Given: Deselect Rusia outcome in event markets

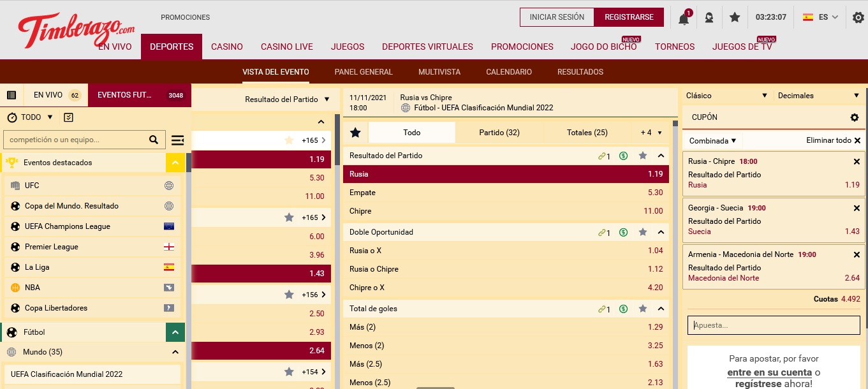Looking at the screenshot, I should coord(506,174).
